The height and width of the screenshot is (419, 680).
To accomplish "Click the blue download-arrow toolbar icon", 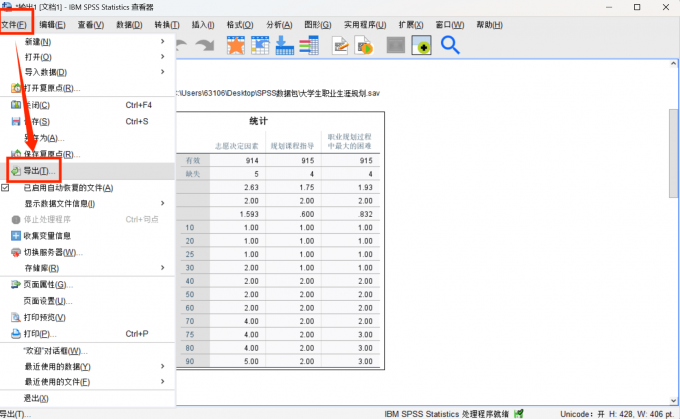I will (284, 45).
